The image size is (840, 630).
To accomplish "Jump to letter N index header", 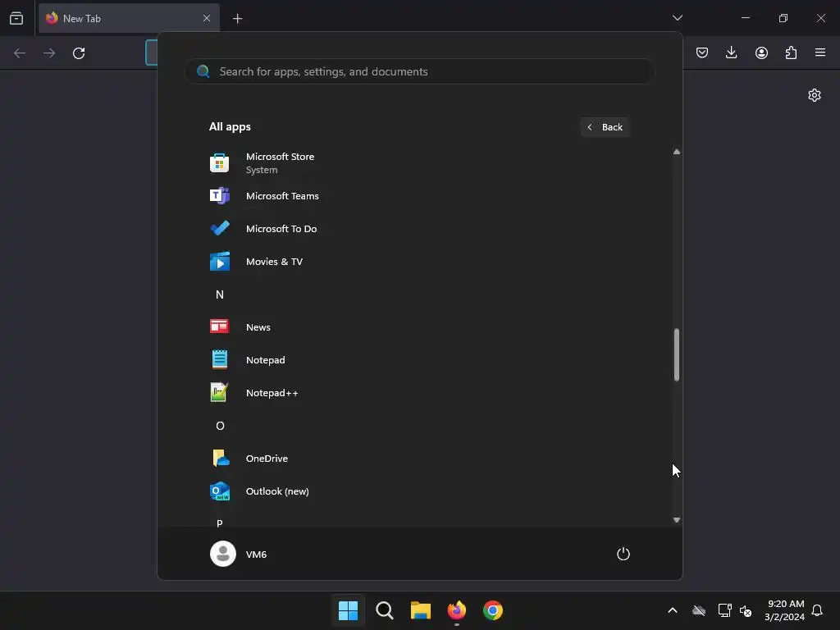I will pos(220,294).
